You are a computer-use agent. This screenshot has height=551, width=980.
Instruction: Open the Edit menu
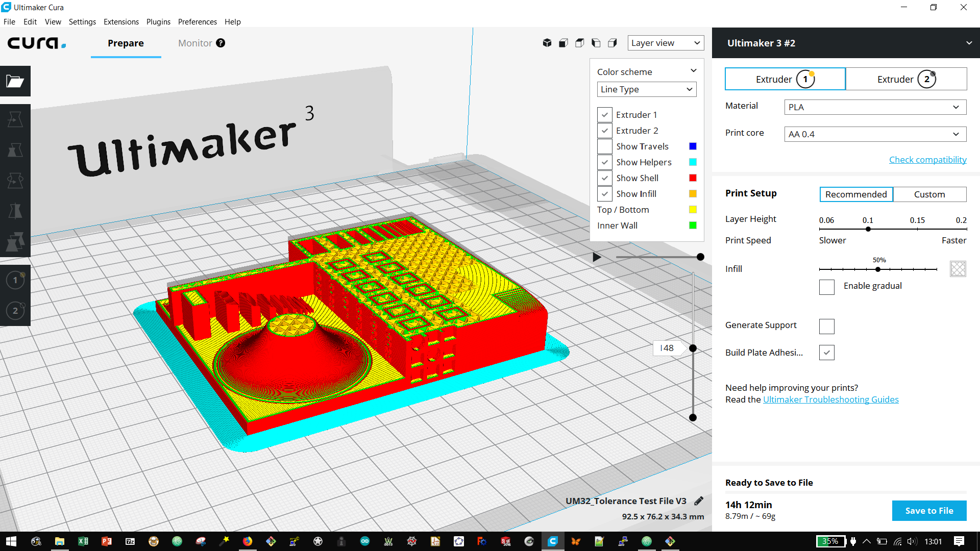[x=30, y=22]
